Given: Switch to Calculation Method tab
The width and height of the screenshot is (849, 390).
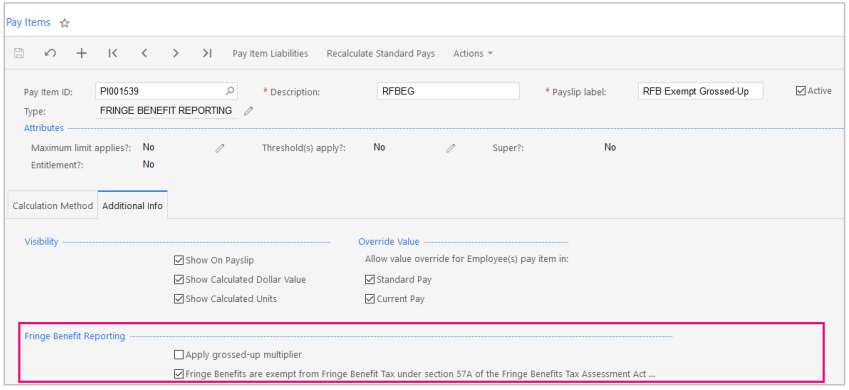Looking at the screenshot, I should 53,206.
